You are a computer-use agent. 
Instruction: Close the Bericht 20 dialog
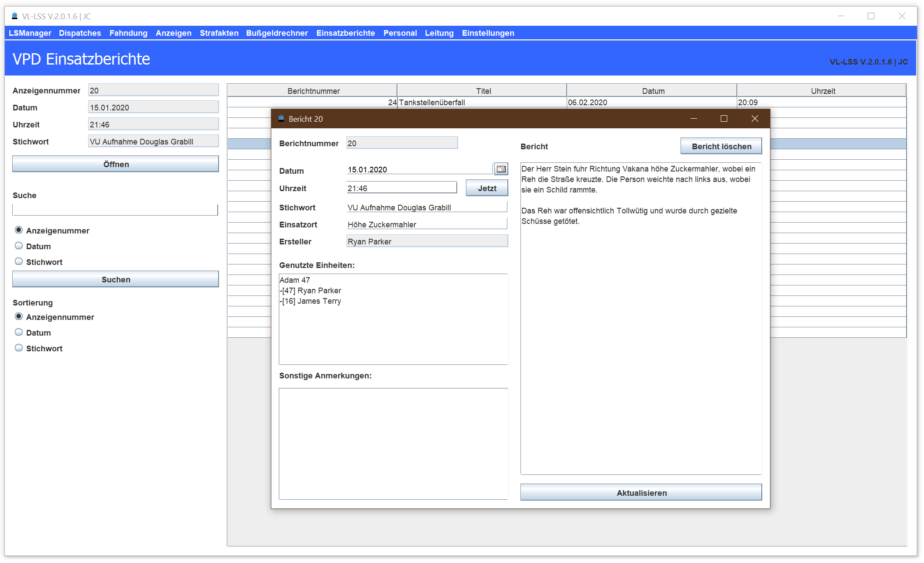(x=755, y=119)
